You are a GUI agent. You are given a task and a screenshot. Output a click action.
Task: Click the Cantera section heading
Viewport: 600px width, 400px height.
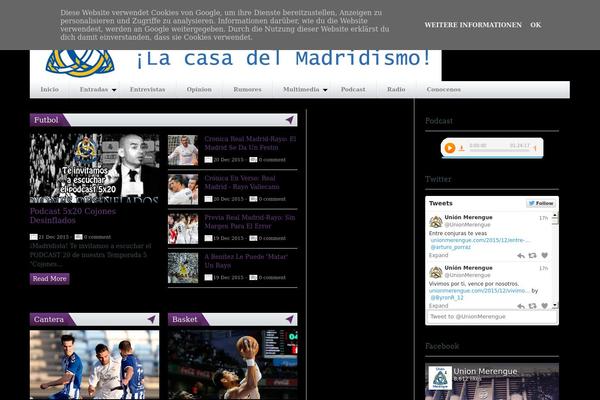[49, 319]
